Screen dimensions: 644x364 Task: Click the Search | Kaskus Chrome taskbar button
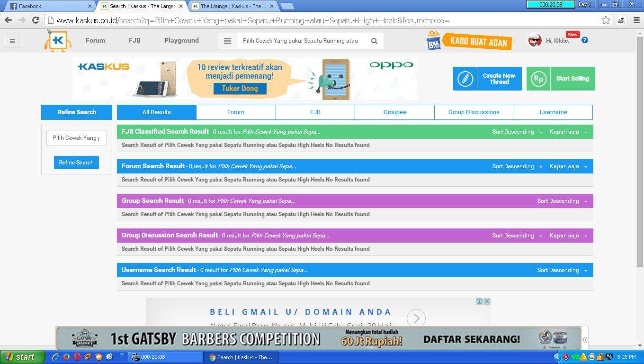(241, 357)
